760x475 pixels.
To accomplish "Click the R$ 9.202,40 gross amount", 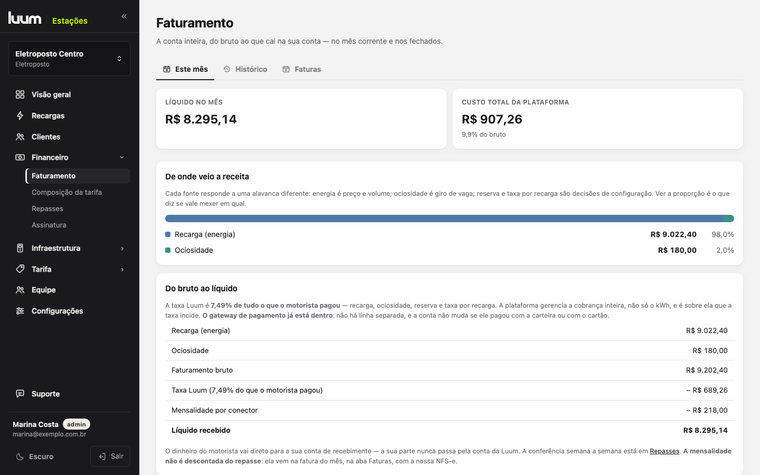I will pyautogui.click(x=707, y=370).
